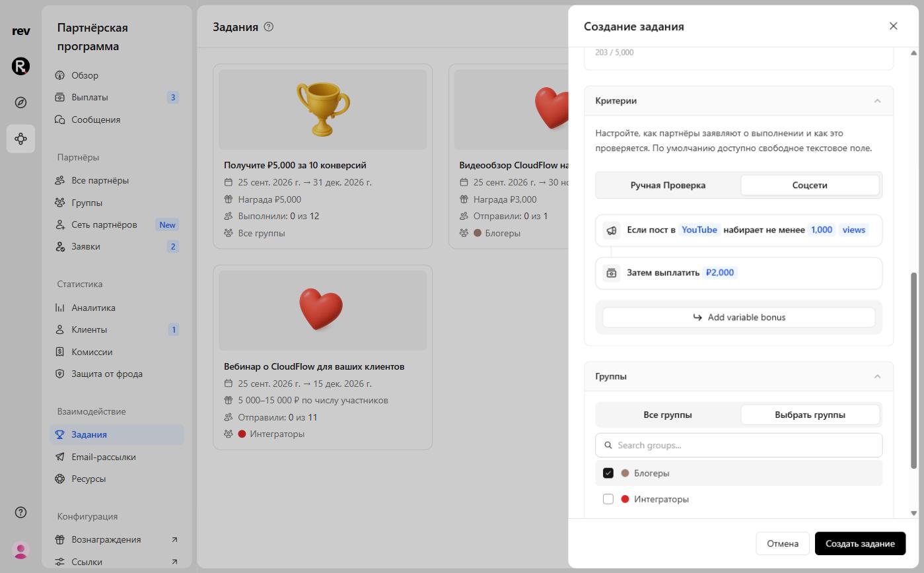Collapse the Критерии section
The height and width of the screenshot is (573, 924).
877,101
